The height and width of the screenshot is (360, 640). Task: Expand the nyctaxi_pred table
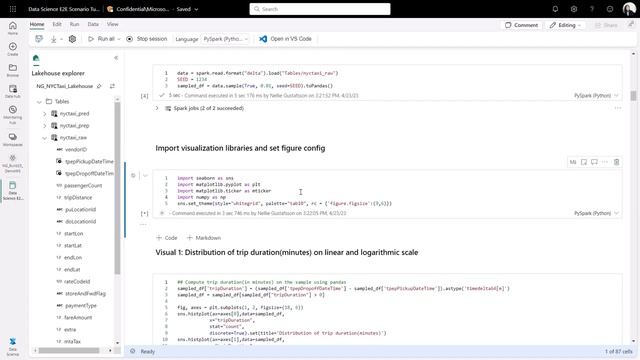(x=45, y=114)
